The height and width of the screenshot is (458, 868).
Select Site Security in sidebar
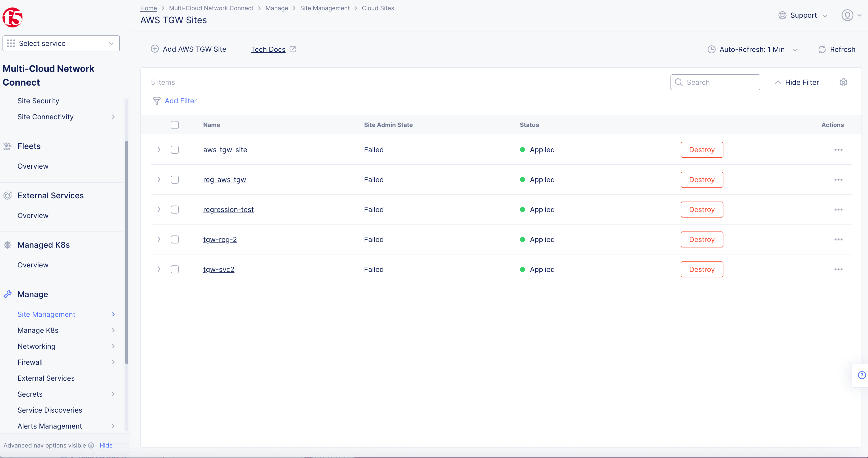(x=38, y=101)
